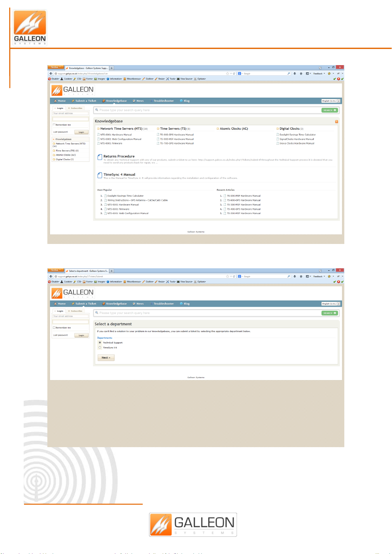This screenshot has width=392, height=554.
Task: Click the home icon in the Select a department browser toolbar
Action: pos(301,277)
